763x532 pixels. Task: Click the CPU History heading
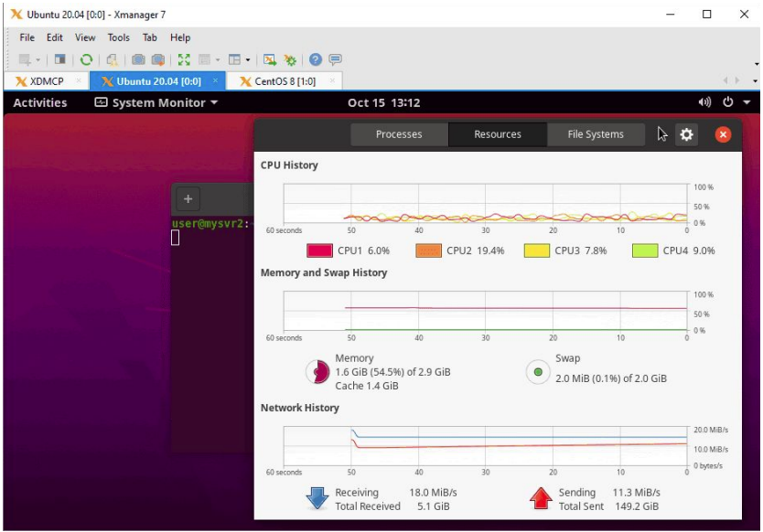[x=289, y=165]
